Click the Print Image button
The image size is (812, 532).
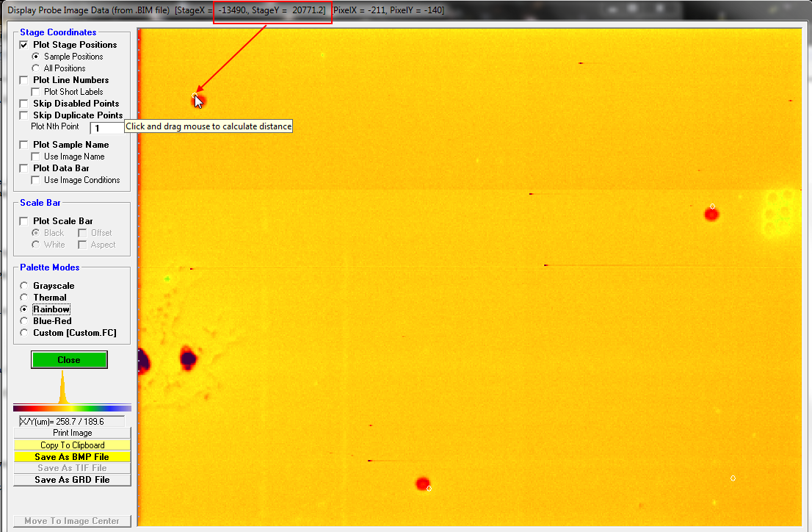(x=72, y=433)
